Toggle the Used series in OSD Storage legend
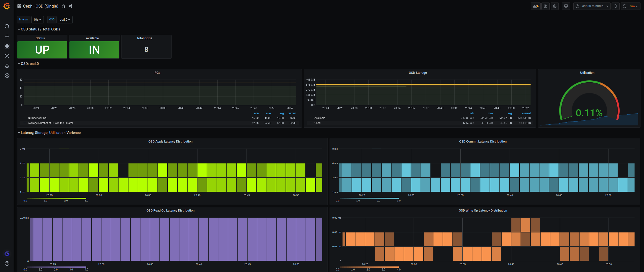 (317, 123)
